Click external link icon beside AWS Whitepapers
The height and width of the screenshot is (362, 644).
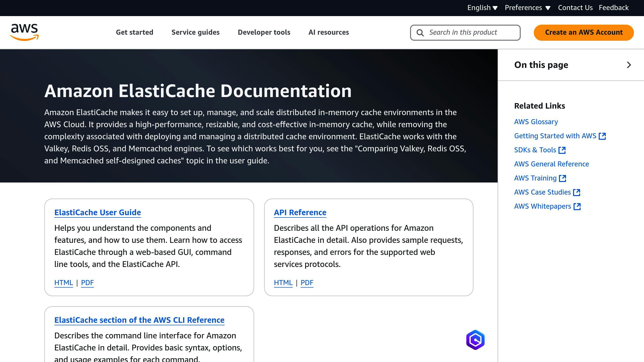(577, 206)
